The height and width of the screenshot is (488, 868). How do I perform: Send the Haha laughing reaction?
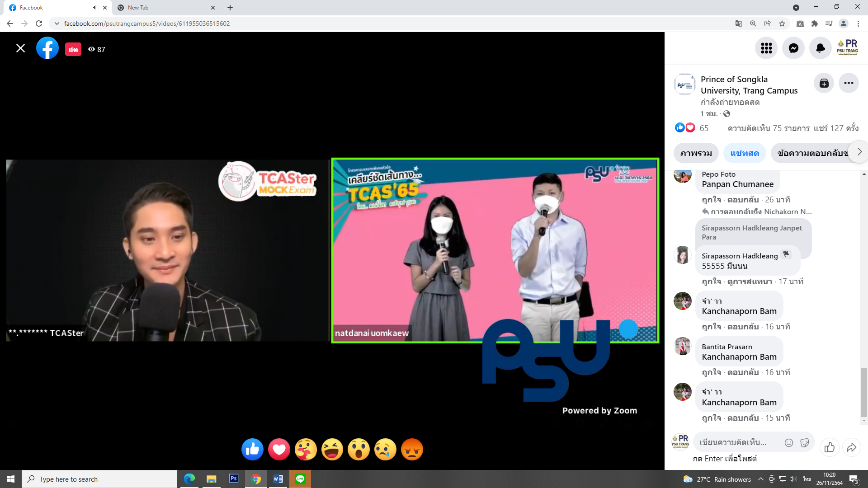[x=332, y=450]
